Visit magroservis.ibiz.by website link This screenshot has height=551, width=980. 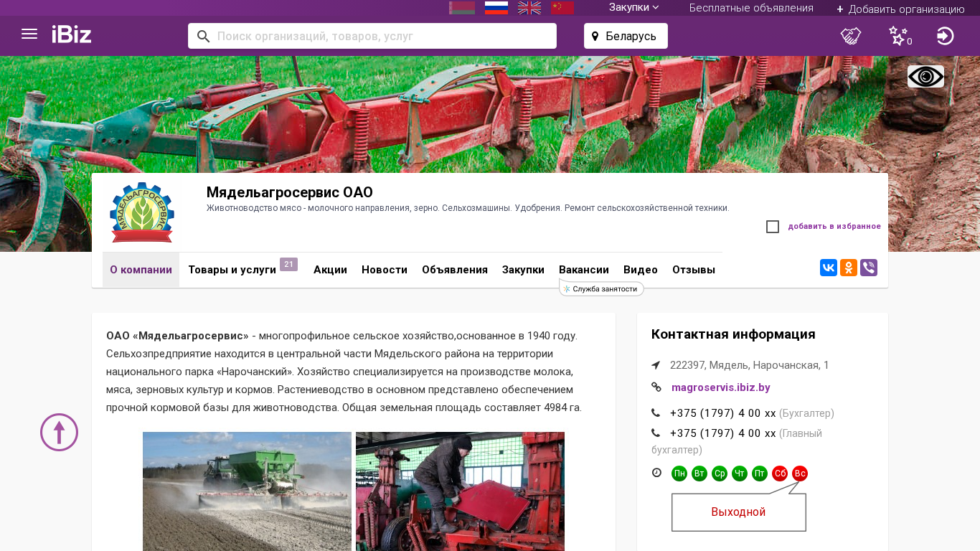tap(721, 387)
